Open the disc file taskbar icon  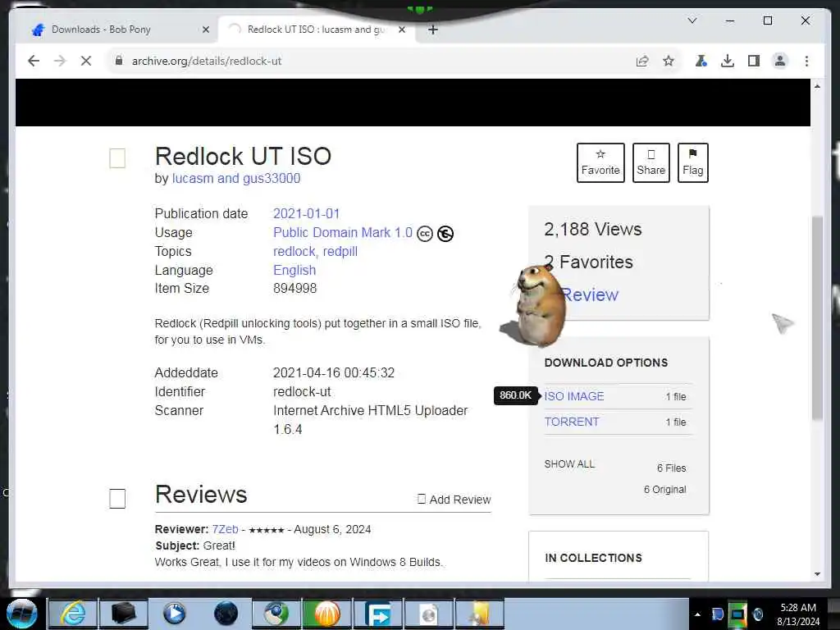click(428, 614)
